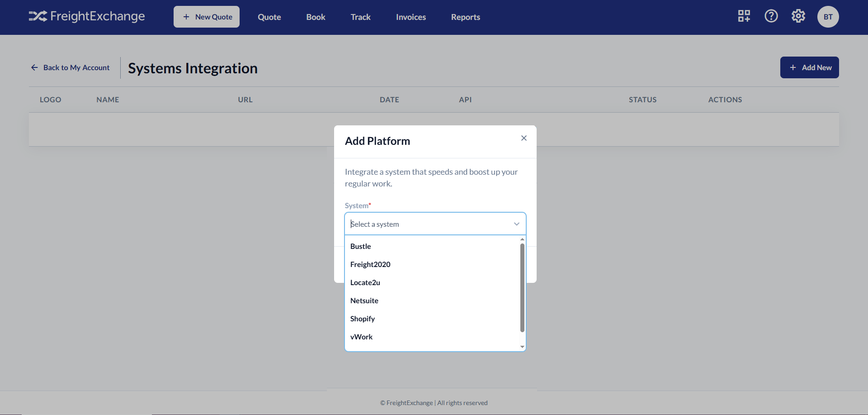Screen dimensions: 868x415
Task: Click the NAME column header
Action: (108, 100)
